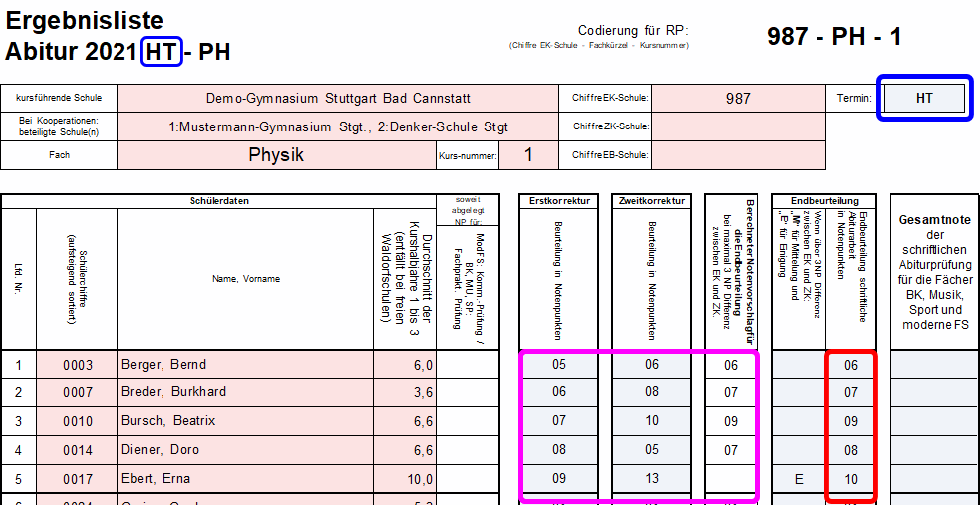The width and height of the screenshot is (980, 505).
Task: Select the name cell Berger, Bernd
Action: 244,365
